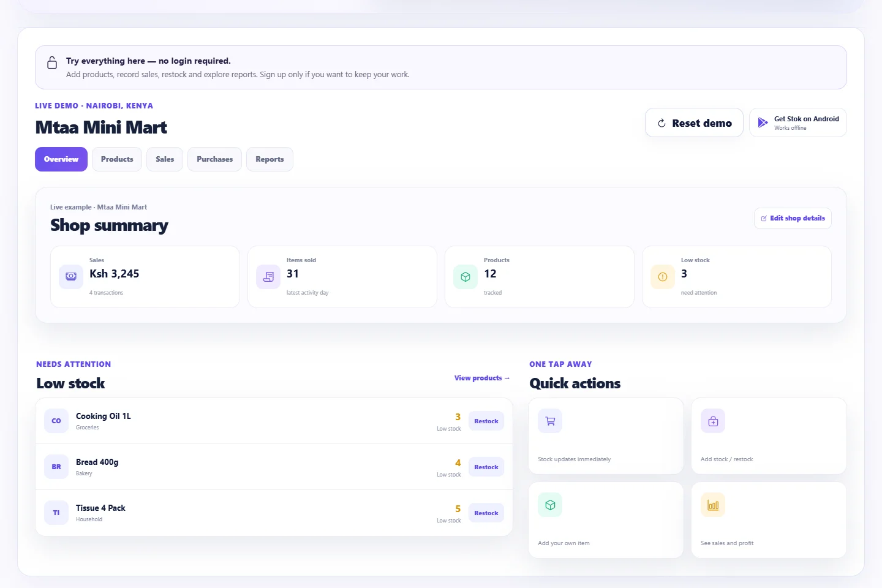
Task: Tap the shopping cart quick action icon
Action: (x=550, y=421)
